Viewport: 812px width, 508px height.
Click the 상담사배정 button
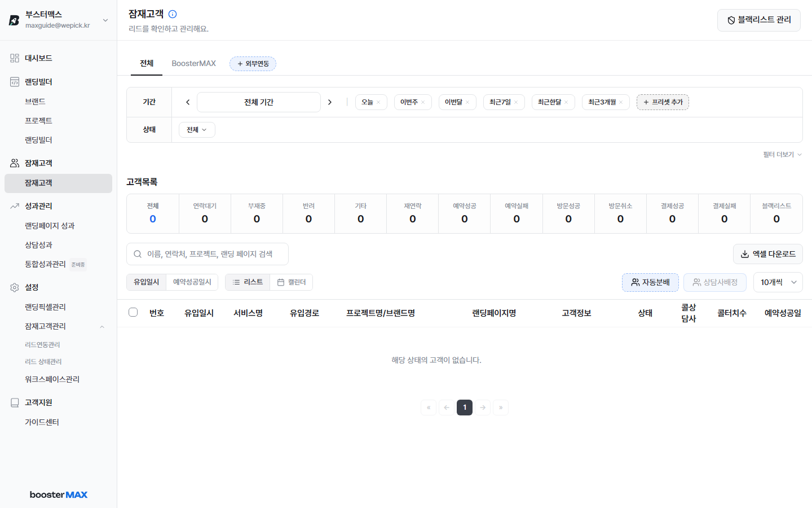(x=715, y=282)
